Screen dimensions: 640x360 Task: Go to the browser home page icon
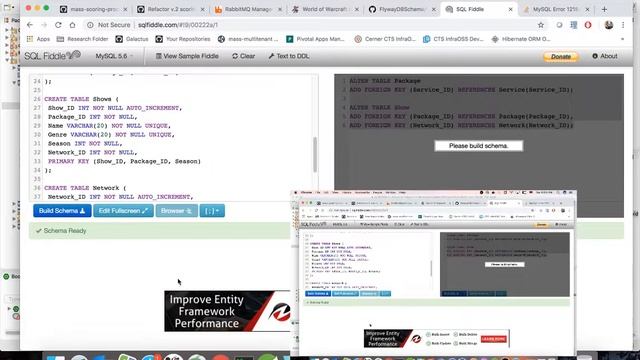(72, 25)
